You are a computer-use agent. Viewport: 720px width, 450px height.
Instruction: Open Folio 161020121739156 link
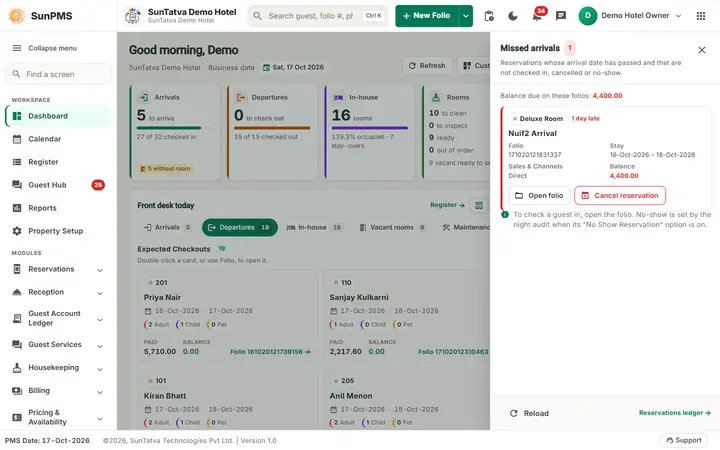[270, 352]
